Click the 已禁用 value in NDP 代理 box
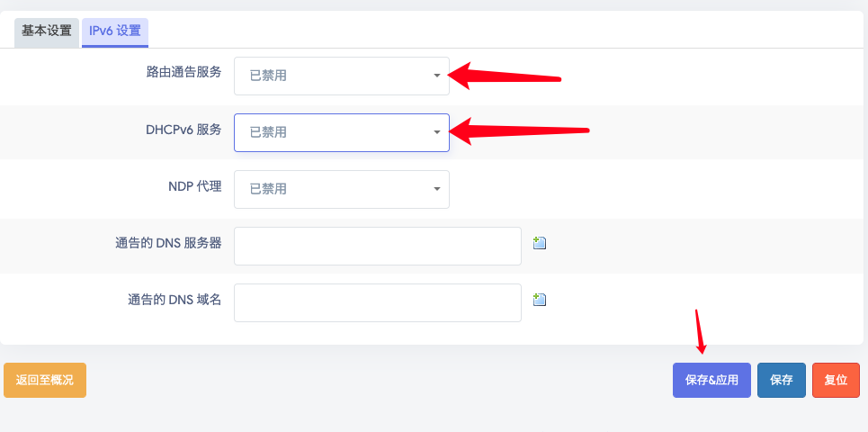 pos(268,189)
